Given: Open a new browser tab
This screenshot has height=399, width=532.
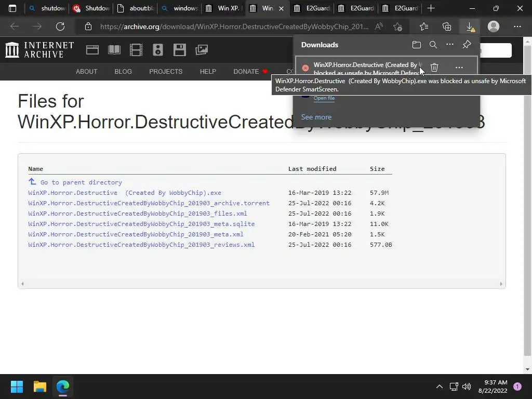Looking at the screenshot, I should (431, 8).
